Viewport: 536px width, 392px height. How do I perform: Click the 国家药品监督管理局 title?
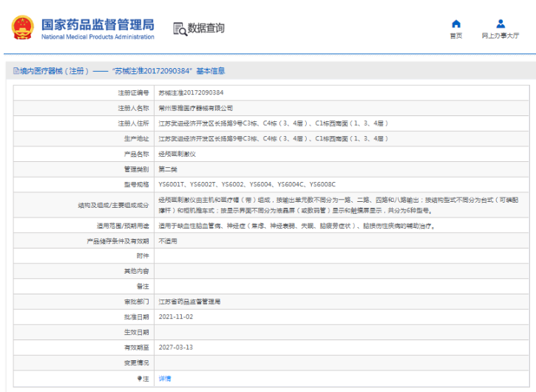pyautogui.click(x=98, y=24)
